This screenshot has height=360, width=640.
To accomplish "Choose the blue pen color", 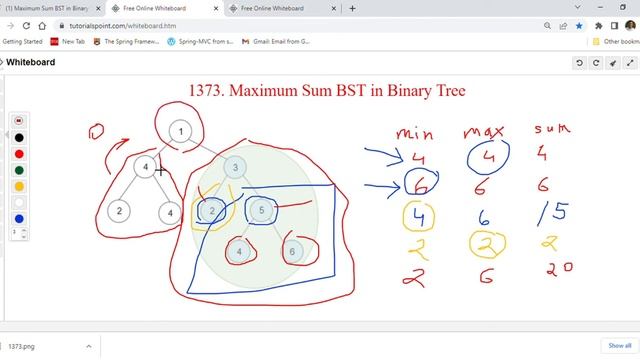I will coord(19,219).
